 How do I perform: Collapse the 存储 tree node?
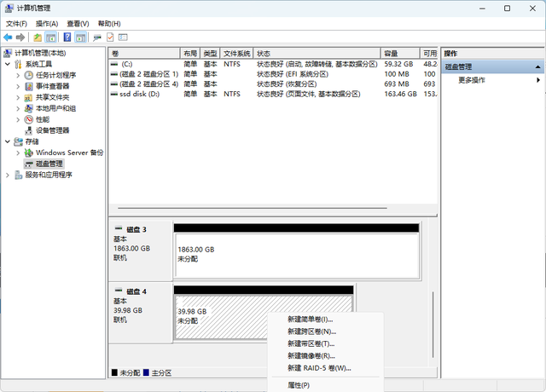coord(8,141)
